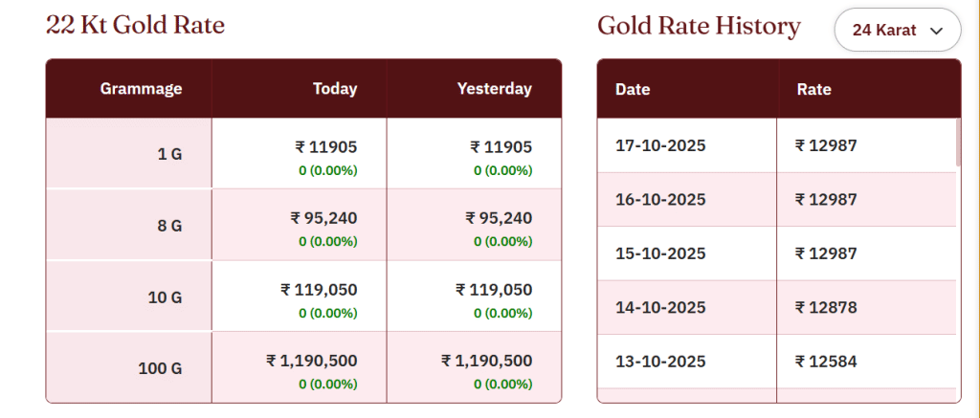Select the 8 G grammage row
980x418 pixels.
click(169, 226)
